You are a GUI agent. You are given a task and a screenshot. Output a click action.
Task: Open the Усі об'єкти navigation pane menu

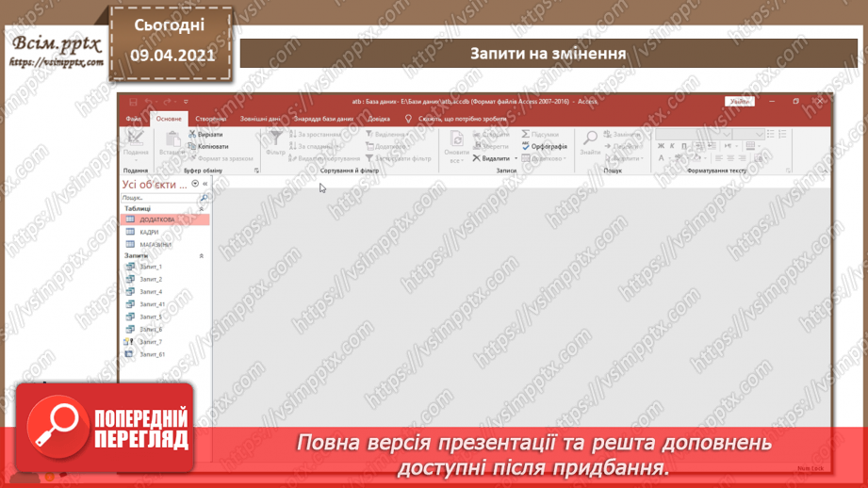(195, 185)
